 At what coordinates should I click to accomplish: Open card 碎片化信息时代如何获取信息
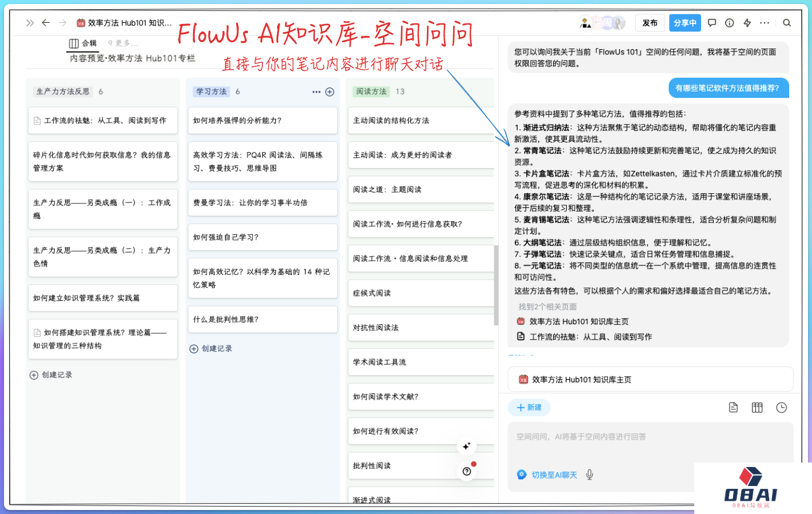pyautogui.click(x=103, y=161)
